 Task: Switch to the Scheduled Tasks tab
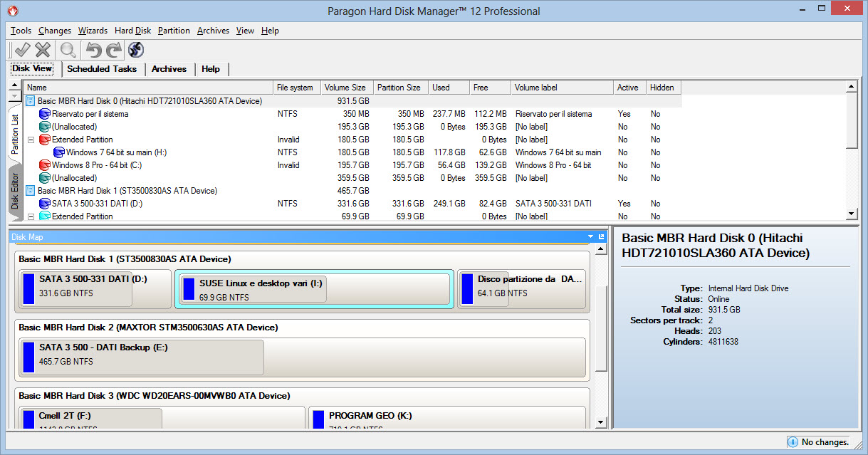102,69
